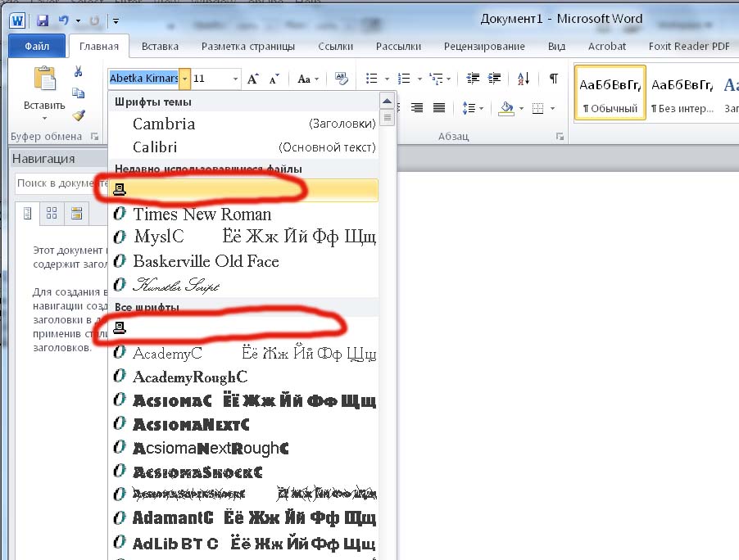
Task: Activate the Format Painter brush icon
Action: tap(78, 115)
